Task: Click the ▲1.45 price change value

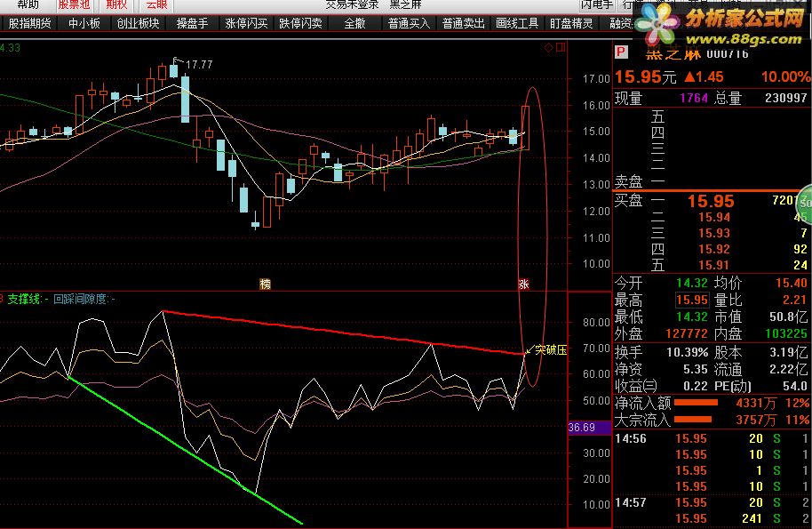Action: coord(704,77)
